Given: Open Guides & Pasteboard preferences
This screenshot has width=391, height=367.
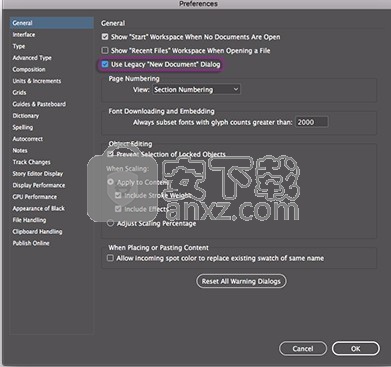Looking at the screenshot, I should (39, 104).
